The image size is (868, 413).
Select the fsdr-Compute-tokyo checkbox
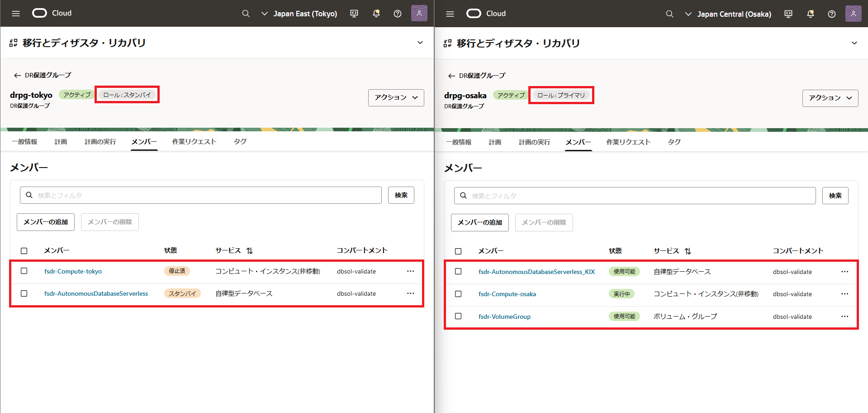24,271
